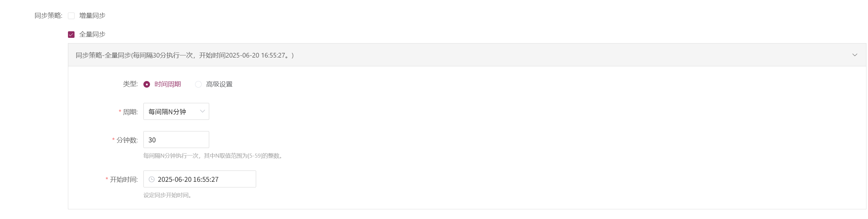Open the 开始时间 date-time picker field
The width and height of the screenshot is (868, 219).
tap(199, 179)
